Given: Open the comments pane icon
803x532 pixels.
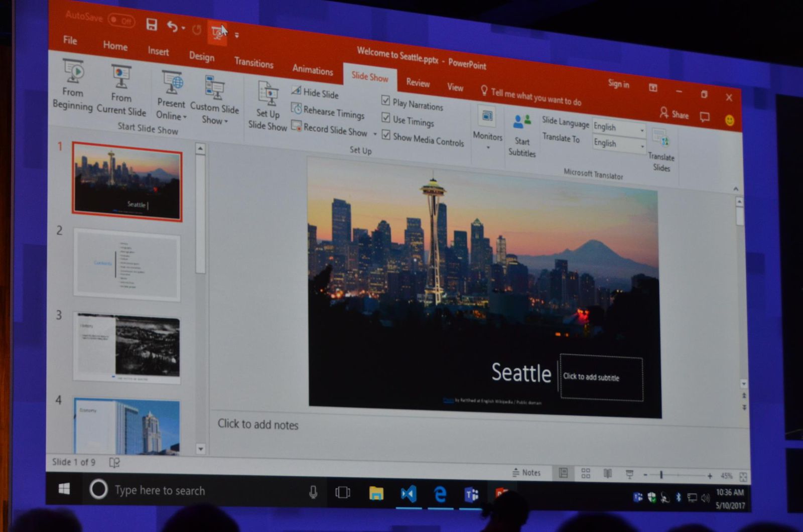Looking at the screenshot, I should (x=705, y=117).
